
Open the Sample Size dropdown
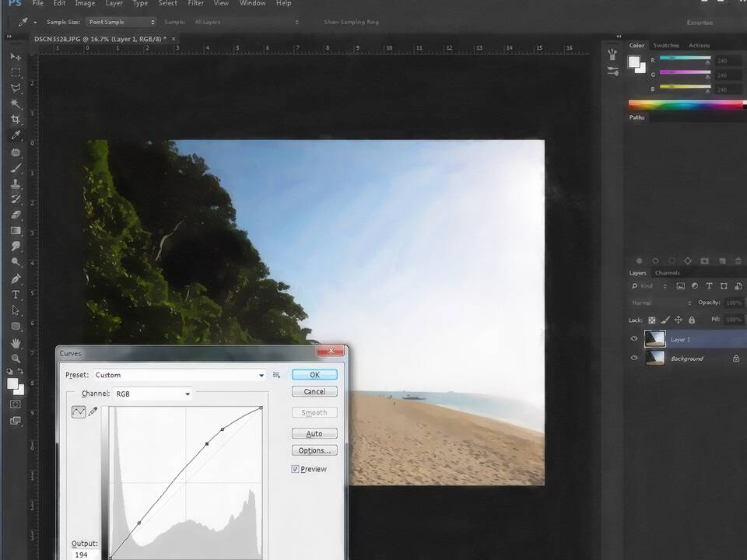point(120,22)
